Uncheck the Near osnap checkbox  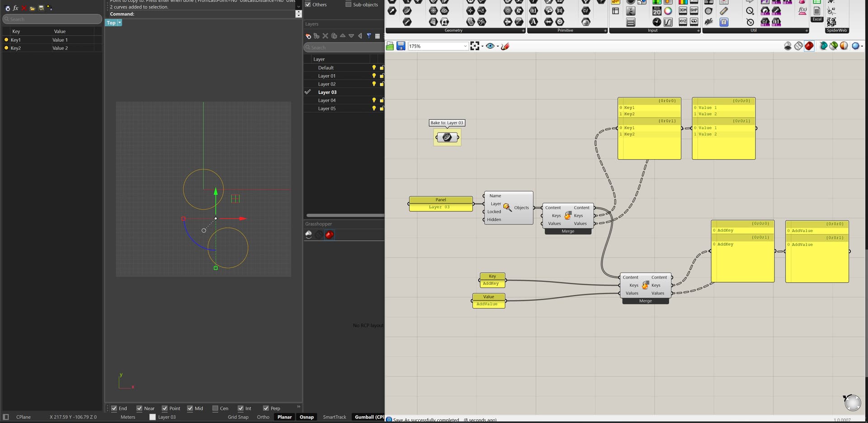click(139, 408)
